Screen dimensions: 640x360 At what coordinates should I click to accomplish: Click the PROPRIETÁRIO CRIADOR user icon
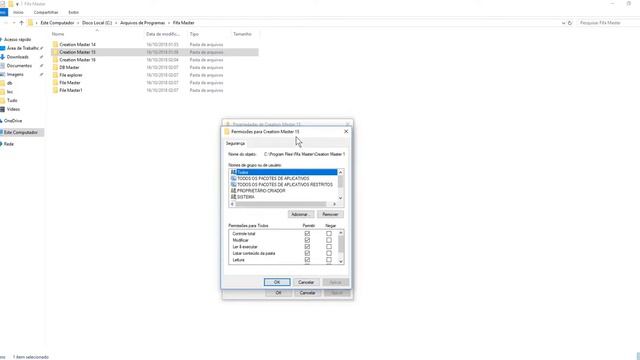pyautogui.click(x=233, y=191)
